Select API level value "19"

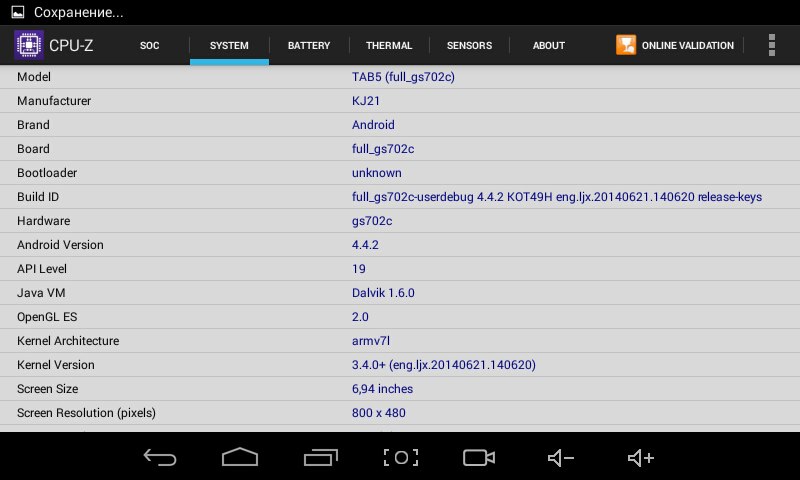click(359, 268)
